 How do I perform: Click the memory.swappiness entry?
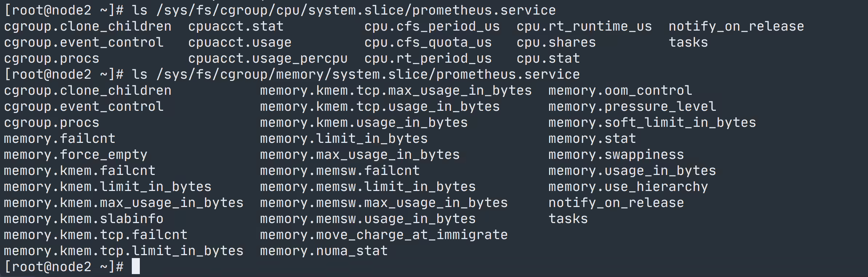[616, 155]
